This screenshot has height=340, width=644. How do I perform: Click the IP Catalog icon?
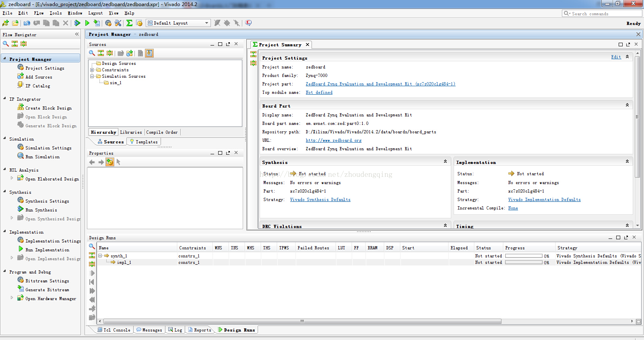21,85
